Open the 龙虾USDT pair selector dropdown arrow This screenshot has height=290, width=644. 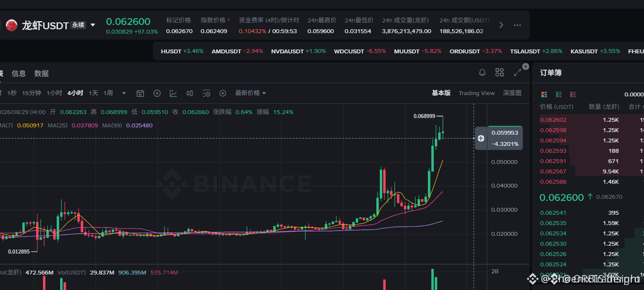pos(93,25)
